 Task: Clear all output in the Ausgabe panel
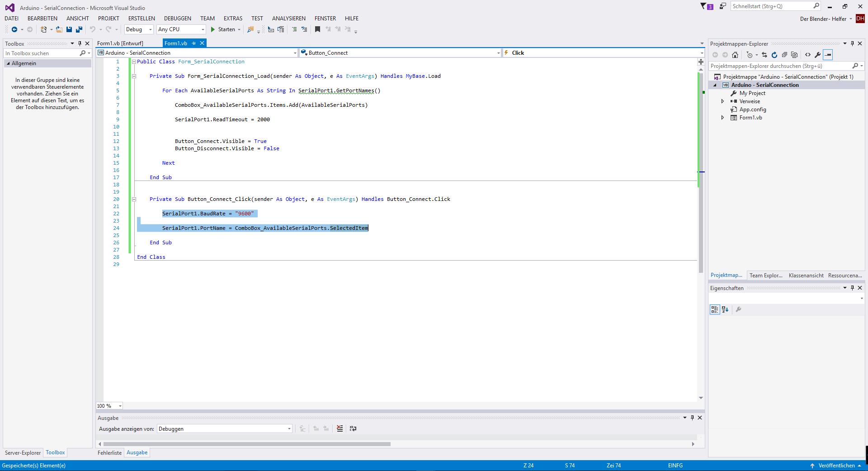pyautogui.click(x=340, y=428)
